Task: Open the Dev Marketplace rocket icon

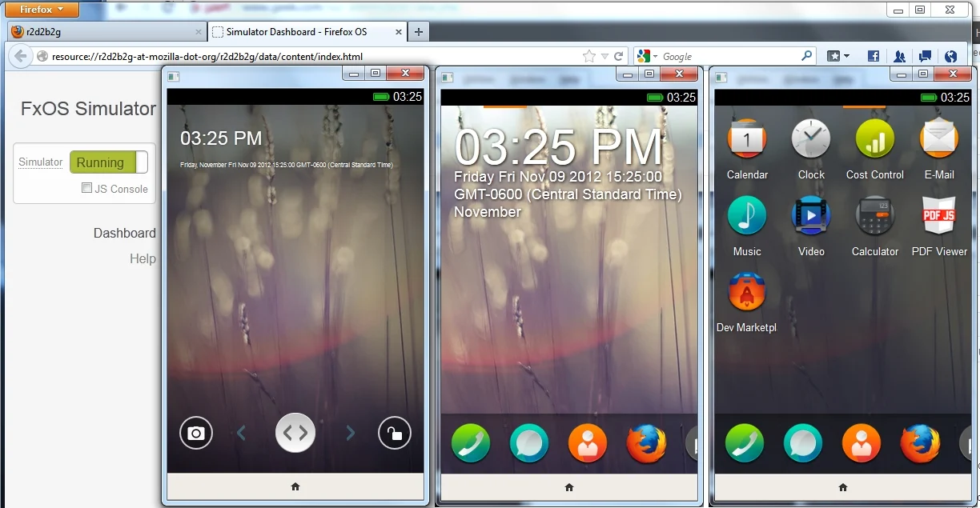Action: [x=747, y=292]
